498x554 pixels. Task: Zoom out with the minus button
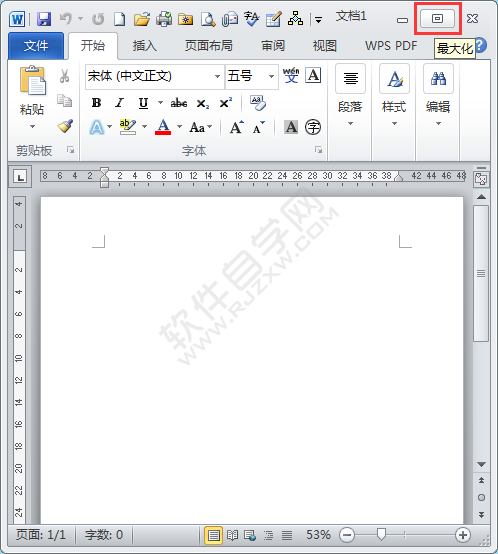coord(347,535)
